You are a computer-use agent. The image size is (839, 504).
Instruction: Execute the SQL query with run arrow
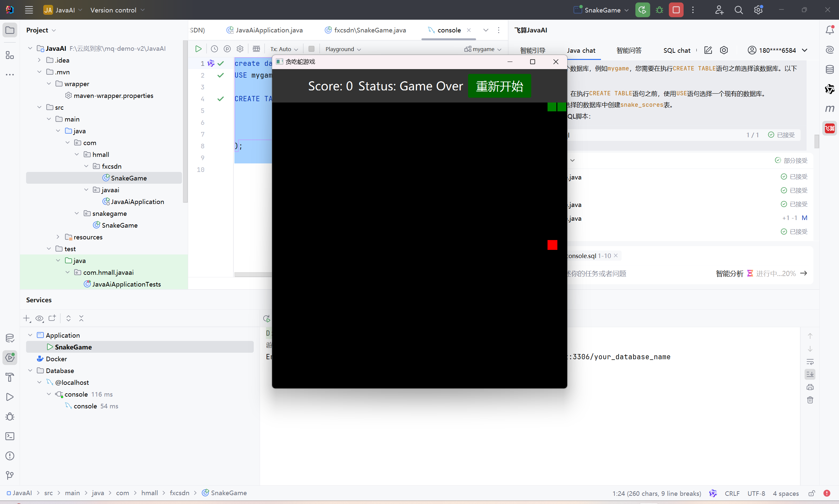[198, 49]
